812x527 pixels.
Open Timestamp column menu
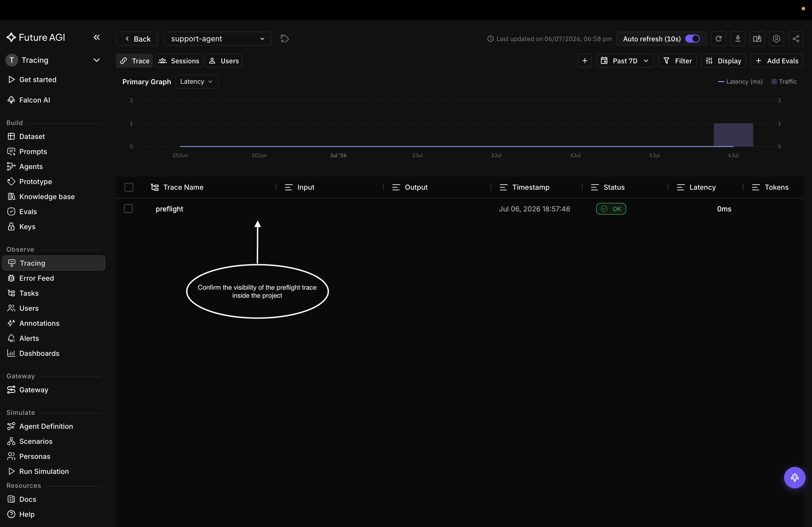click(503, 187)
